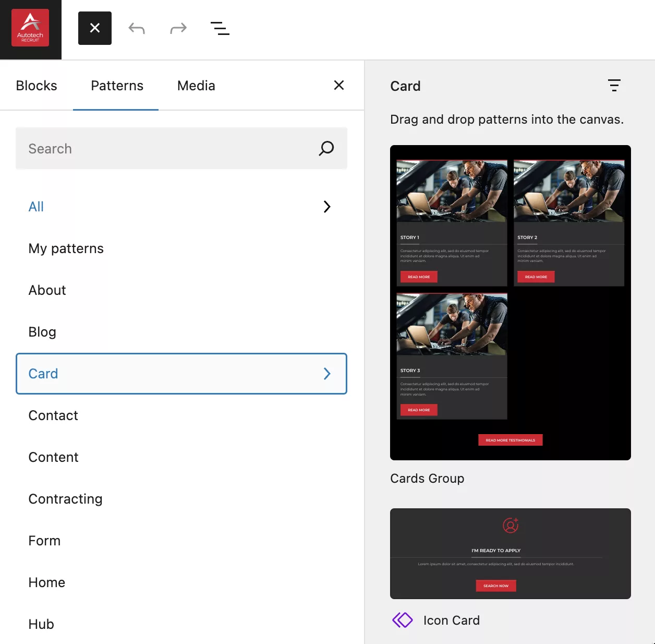Expand the Card category chevron
Image resolution: width=655 pixels, height=644 pixels.
(327, 374)
